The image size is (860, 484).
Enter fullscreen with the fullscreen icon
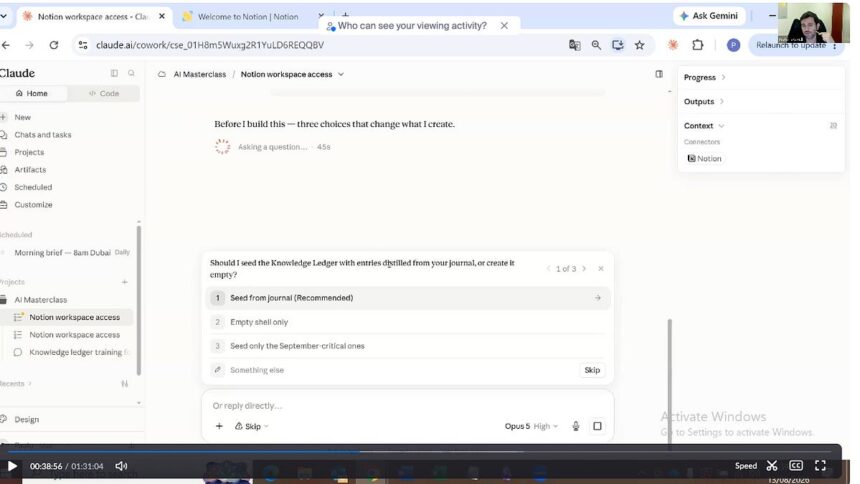click(820, 465)
